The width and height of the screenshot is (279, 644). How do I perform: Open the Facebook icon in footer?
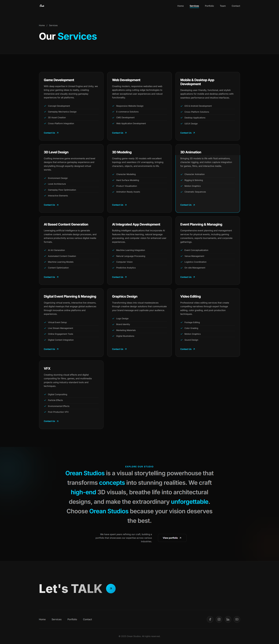pyautogui.click(x=210, y=619)
